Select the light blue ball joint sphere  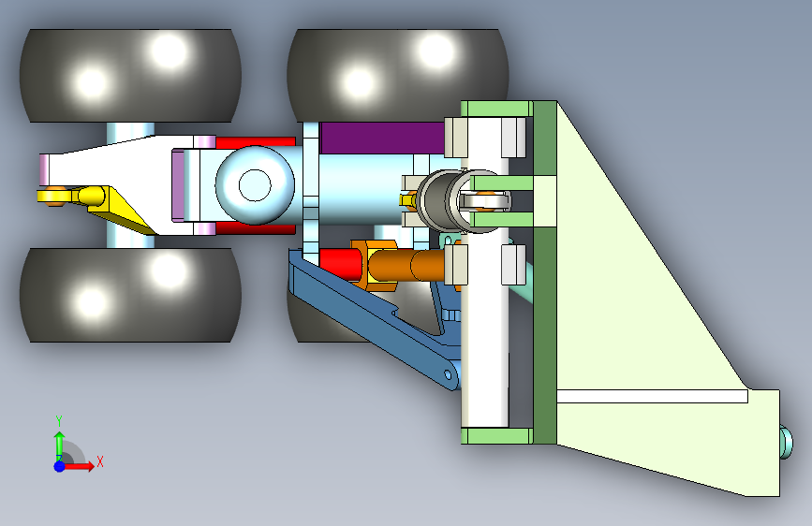255,184
